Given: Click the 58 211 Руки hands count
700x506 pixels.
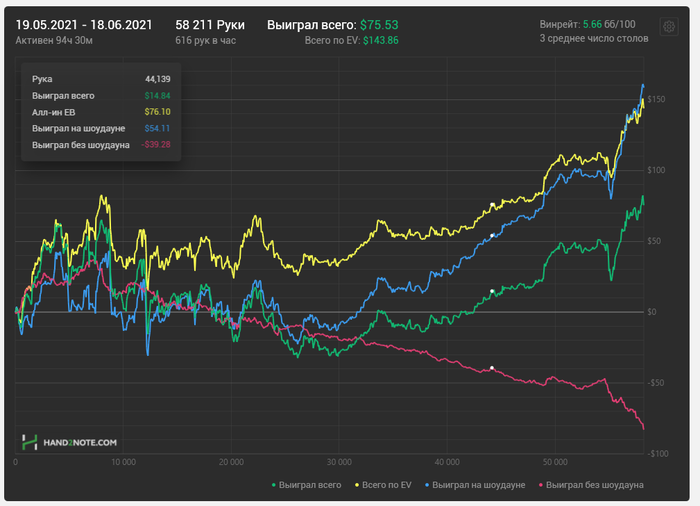Looking at the screenshot, I should [210, 25].
